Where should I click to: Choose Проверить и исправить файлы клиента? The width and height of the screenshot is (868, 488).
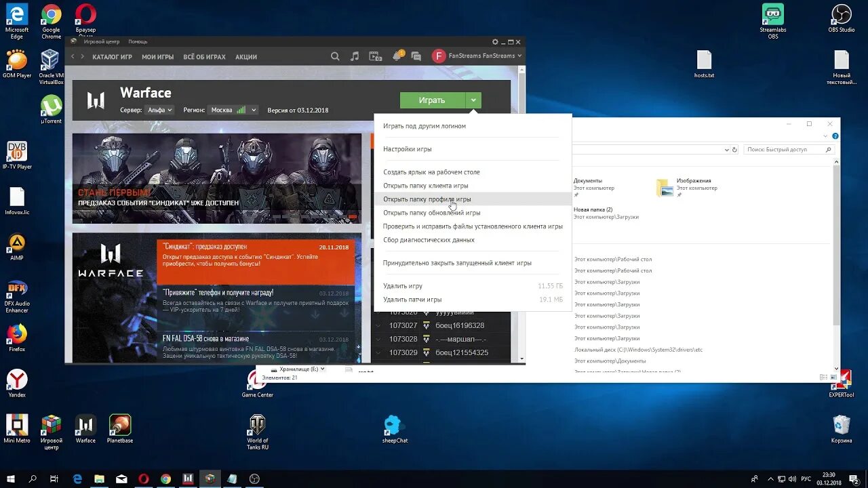pos(473,226)
